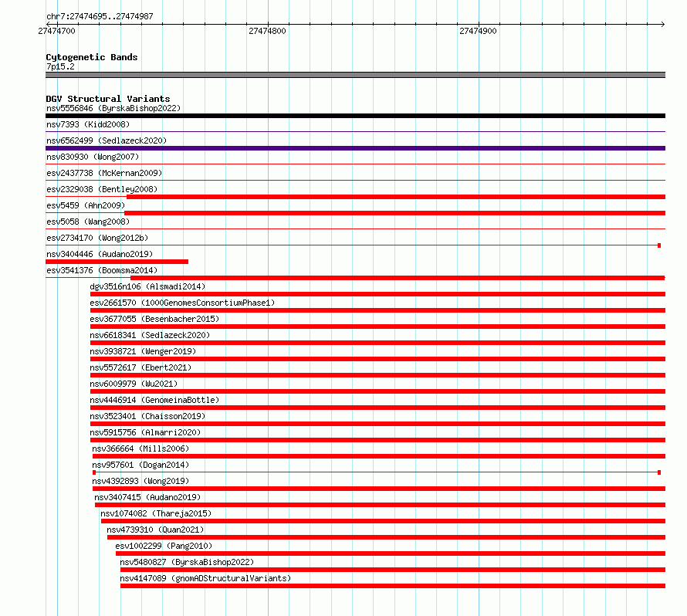Click the 27474800 ruler coordinate

coord(267,31)
